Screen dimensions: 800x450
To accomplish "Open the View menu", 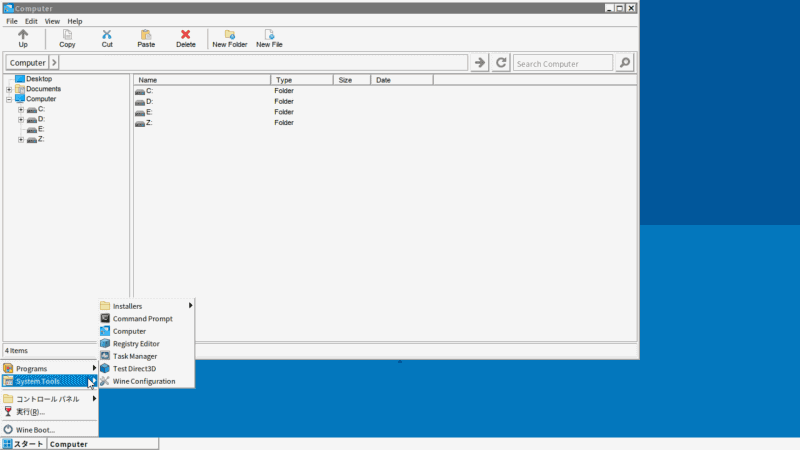I will (x=52, y=21).
